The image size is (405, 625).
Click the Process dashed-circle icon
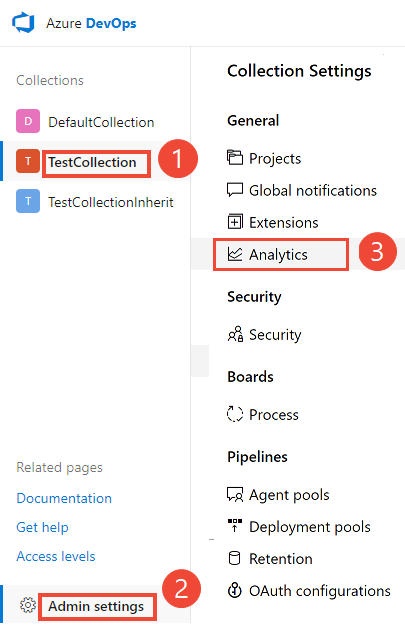[235, 414]
